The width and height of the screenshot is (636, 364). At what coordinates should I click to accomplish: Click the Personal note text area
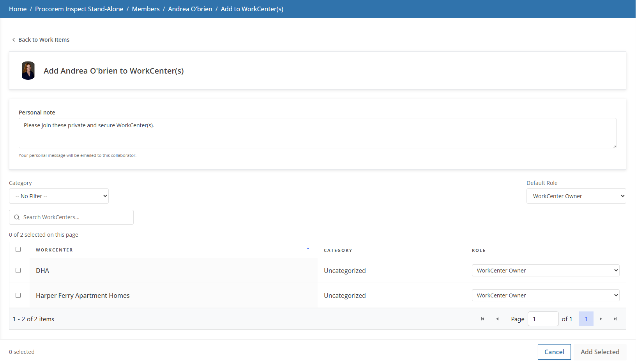[x=318, y=133]
